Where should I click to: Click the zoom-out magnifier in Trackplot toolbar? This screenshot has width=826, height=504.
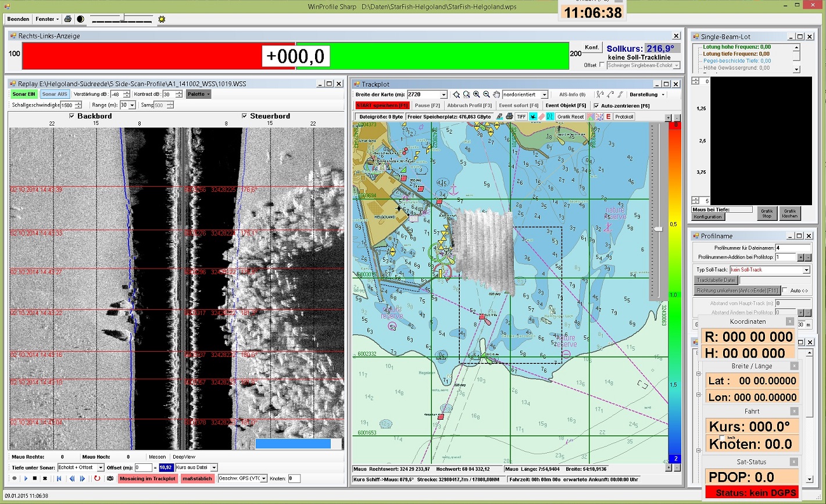coord(487,94)
